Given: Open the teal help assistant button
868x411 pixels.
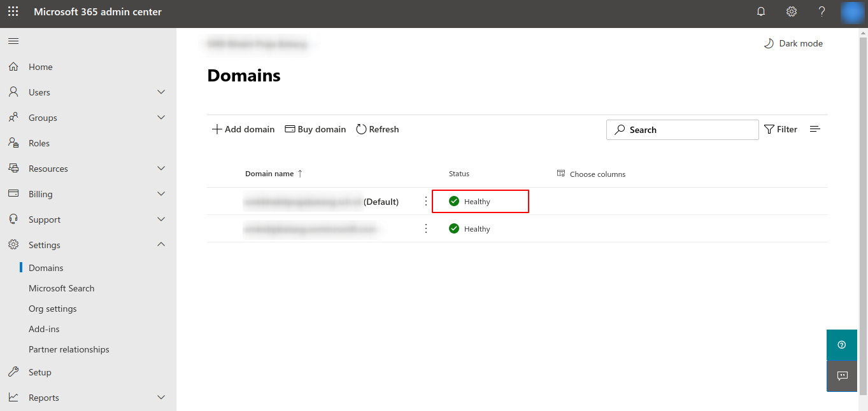Looking at the screenshot, I should (x=842, y=345).
